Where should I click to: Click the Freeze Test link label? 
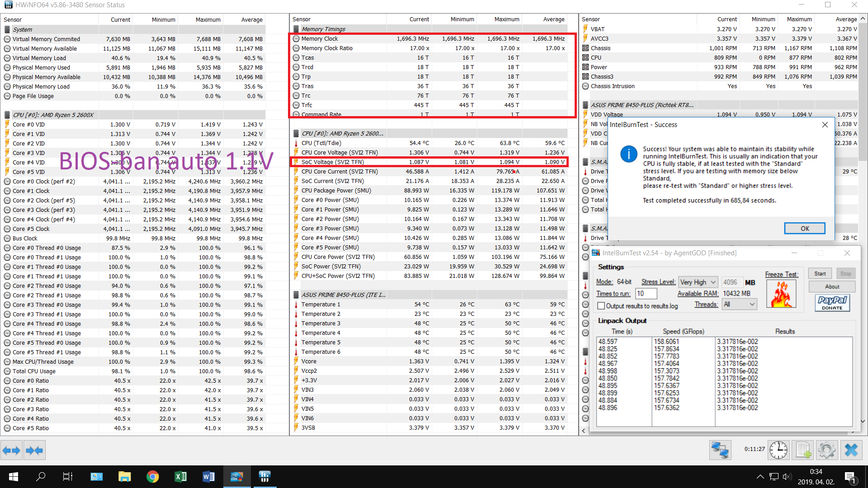(781, 274)
